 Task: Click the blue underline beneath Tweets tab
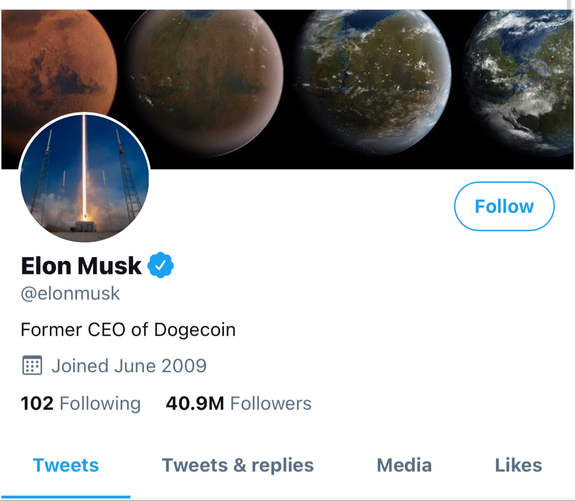click(66, 497)
